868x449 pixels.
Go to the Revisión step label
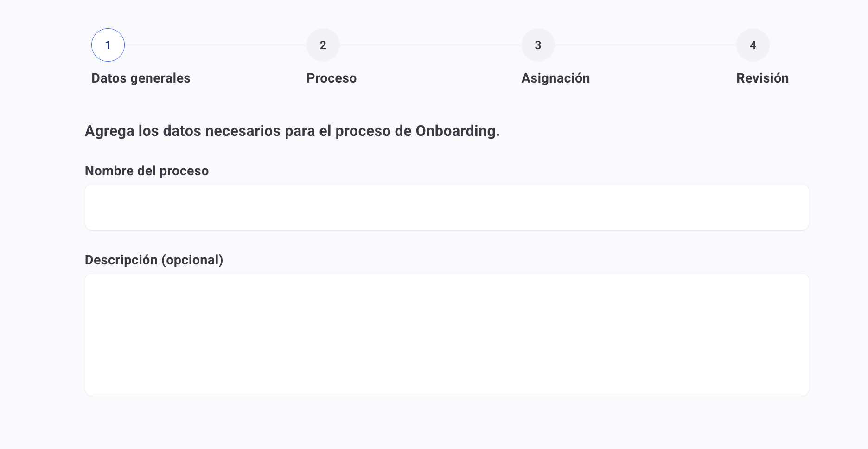point(762,78)
